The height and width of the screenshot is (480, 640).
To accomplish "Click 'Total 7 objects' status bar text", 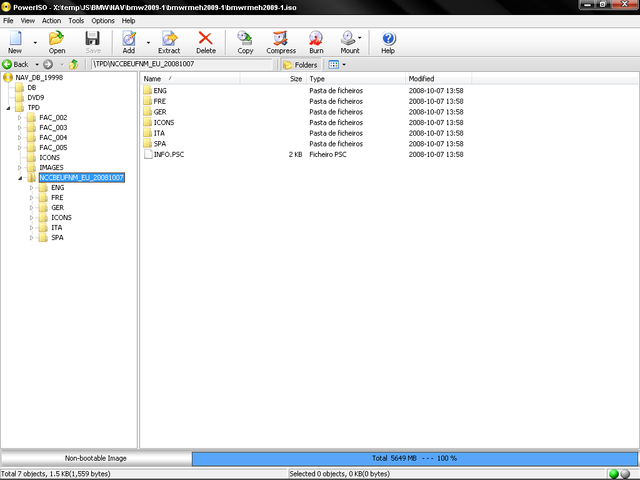I will tap(56, 474).
